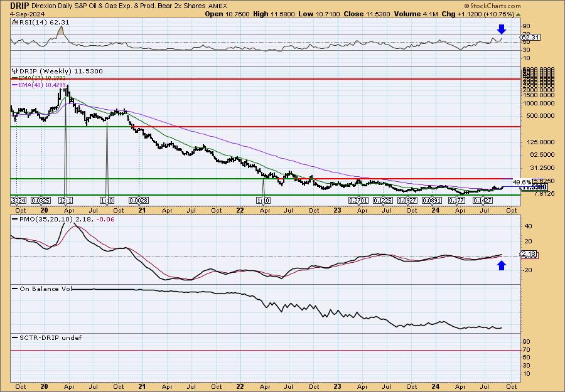565x392 pixels.
Task: Click the 62.5000 price scale label
Action: coord(543,155)
